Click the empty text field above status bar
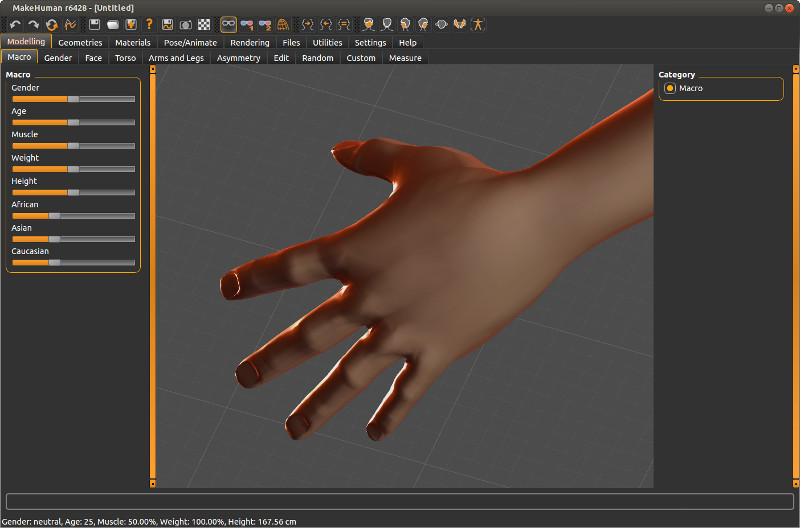The image size is (800, 528). (x=399, y=501)
